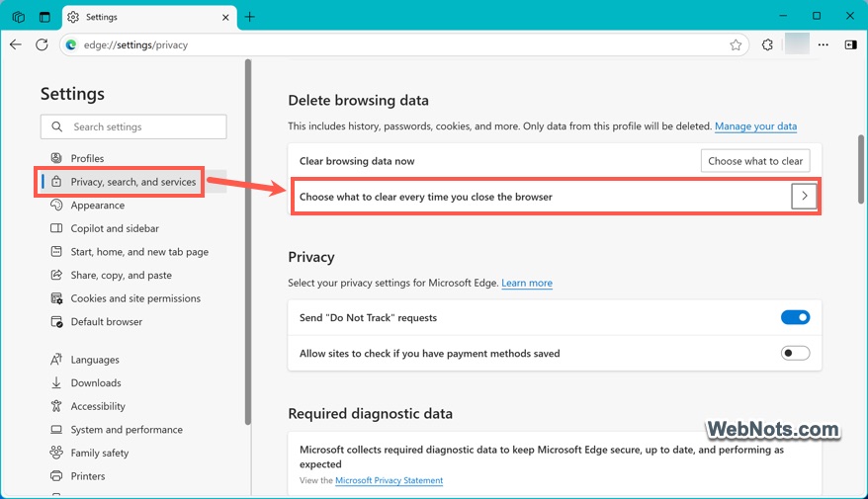868x499 pixels.
Task: Expand clear-on-close options chevron
Action: [804, 197]
